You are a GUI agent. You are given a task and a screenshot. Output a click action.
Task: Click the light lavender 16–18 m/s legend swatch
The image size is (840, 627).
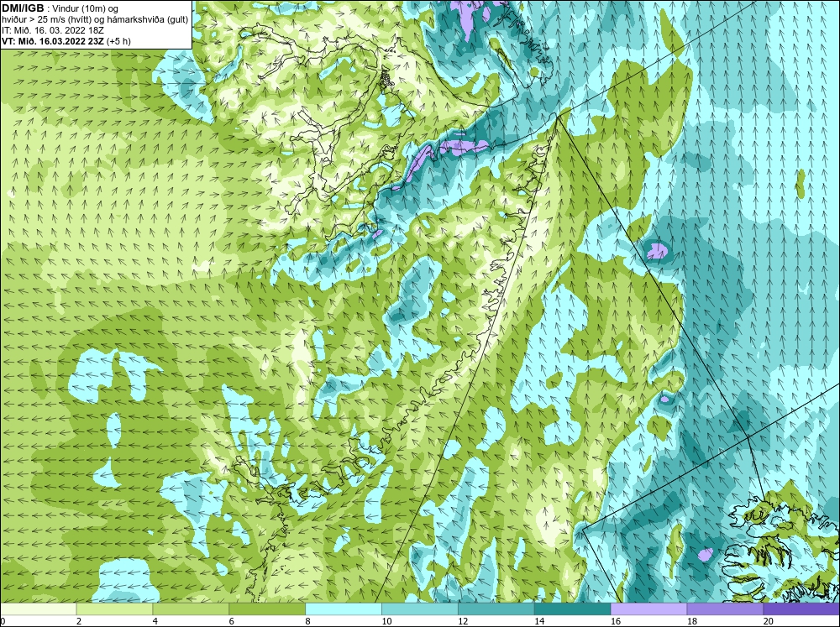point(648,609)
